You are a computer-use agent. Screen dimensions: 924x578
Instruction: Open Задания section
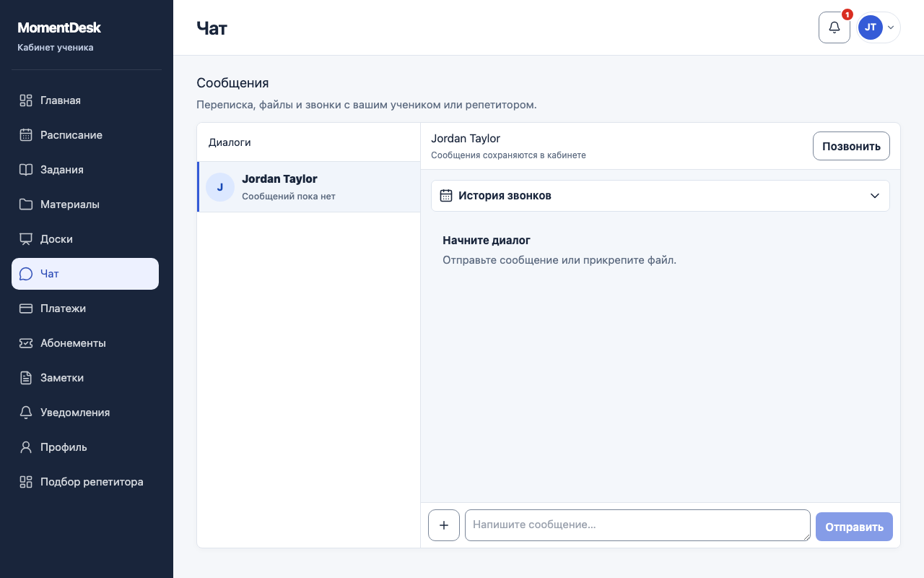point(85,170)
